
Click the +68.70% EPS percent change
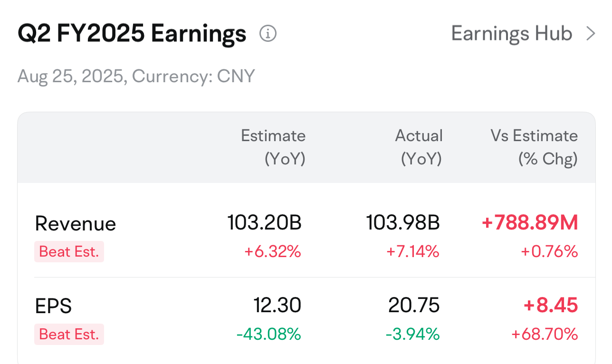[x=545, y=334]
